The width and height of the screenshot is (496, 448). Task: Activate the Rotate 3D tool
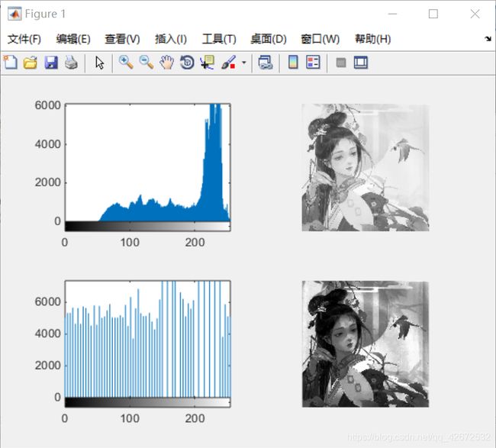pyautogui.click(x=187, y=63)
